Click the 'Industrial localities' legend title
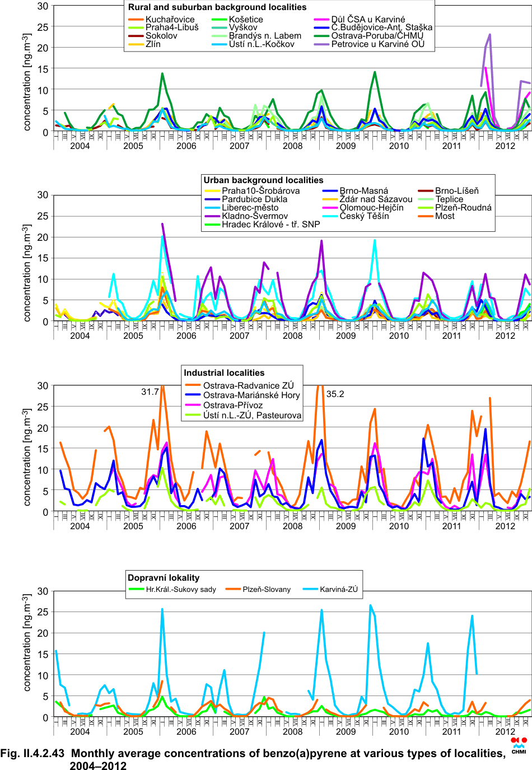Screen dimensions: 532x770 pyautogui.click(x=224, y=373)
